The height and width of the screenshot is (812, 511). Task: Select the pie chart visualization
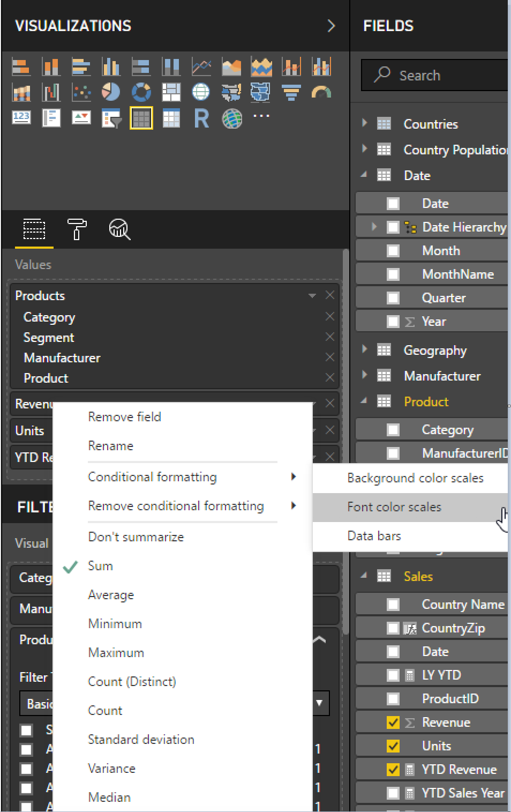(x=111, y=92)
